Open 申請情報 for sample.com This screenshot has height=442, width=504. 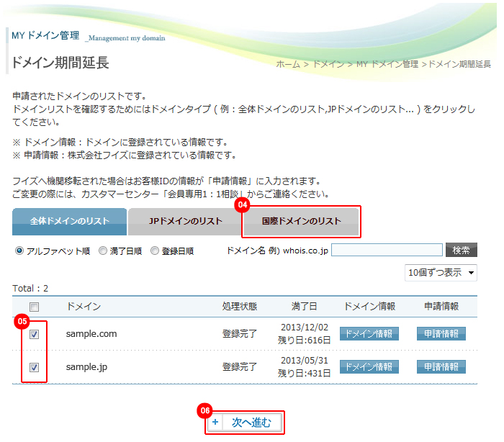point(441,334)
